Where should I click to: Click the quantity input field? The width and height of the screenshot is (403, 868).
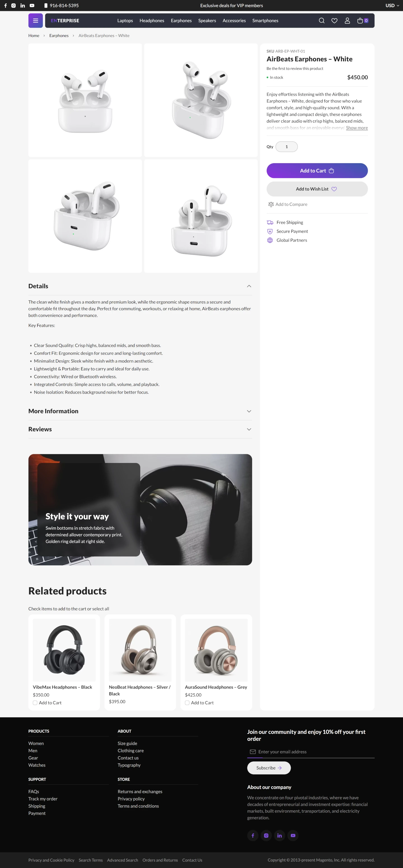(286, 147)
